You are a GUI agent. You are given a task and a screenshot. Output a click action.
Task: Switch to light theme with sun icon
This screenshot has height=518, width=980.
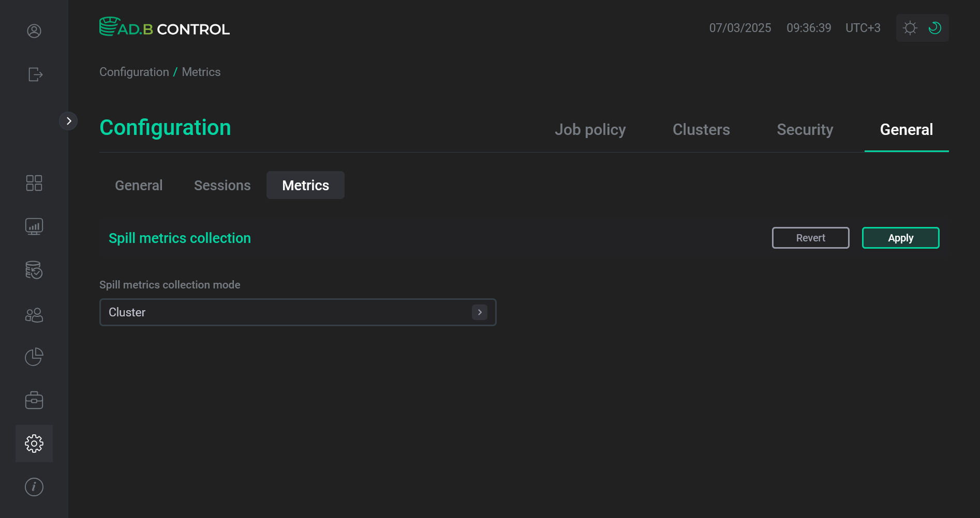910,28
